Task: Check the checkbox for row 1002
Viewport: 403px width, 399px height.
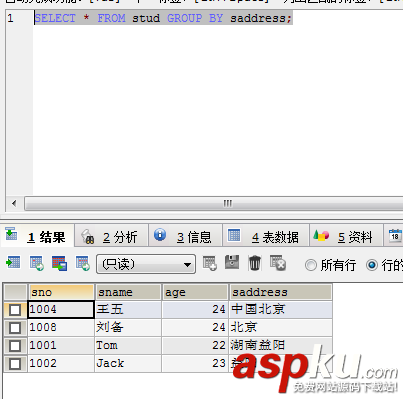Action: point(15,364)
